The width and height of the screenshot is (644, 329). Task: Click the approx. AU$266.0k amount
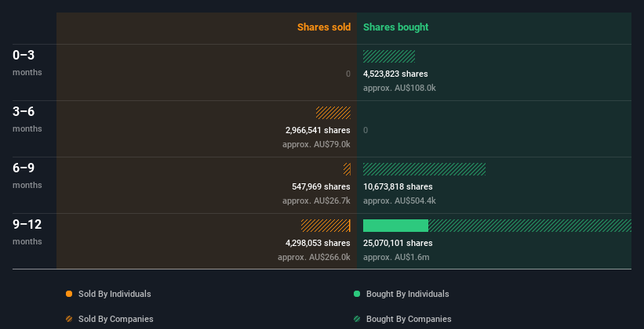pyautogui.click(x=314, y=257)
